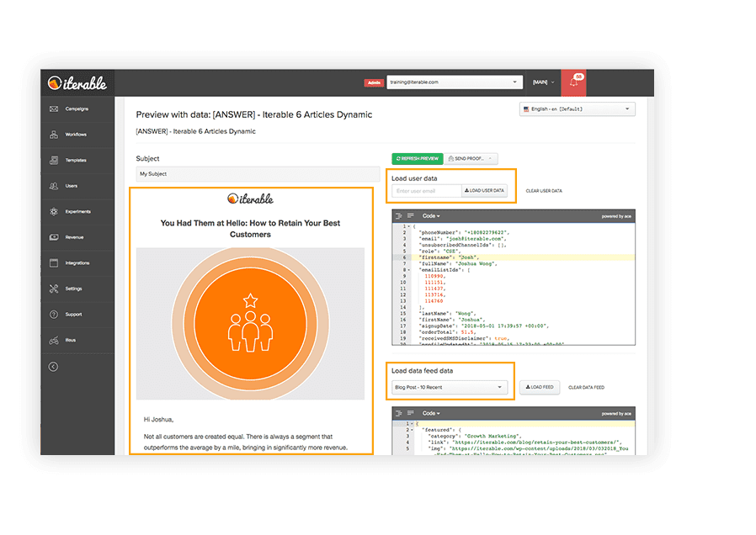Click the Iterable logo in header

pos(77,83)
